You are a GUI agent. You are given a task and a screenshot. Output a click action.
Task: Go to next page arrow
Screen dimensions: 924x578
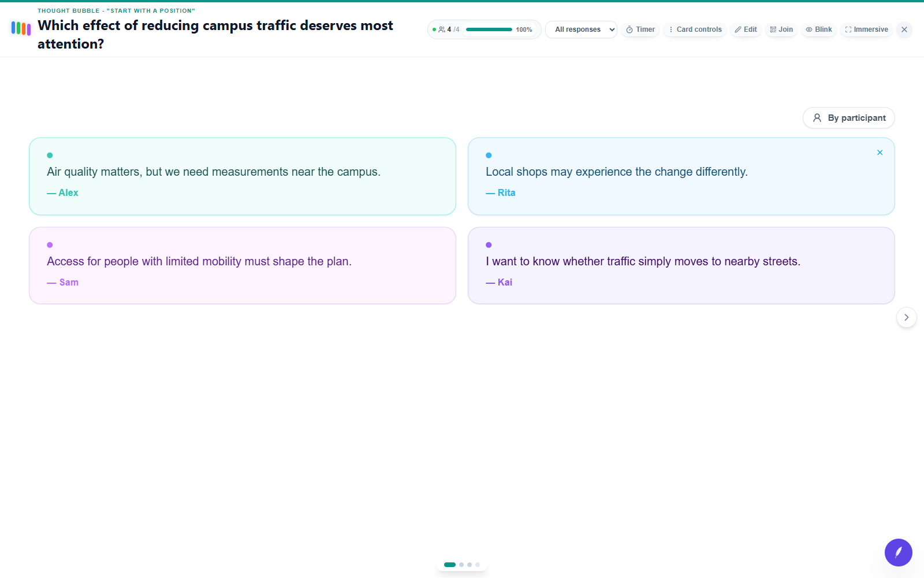(906, 317)
